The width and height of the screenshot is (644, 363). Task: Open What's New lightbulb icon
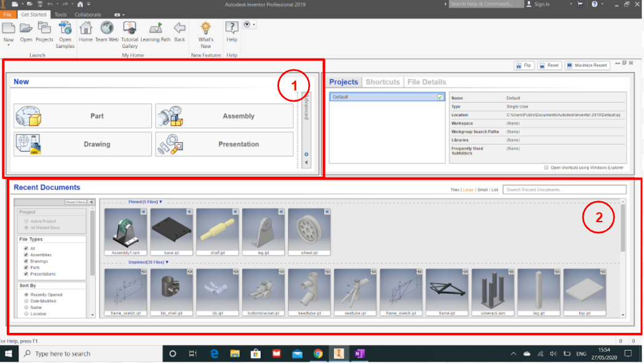click(x=206, y=28)
